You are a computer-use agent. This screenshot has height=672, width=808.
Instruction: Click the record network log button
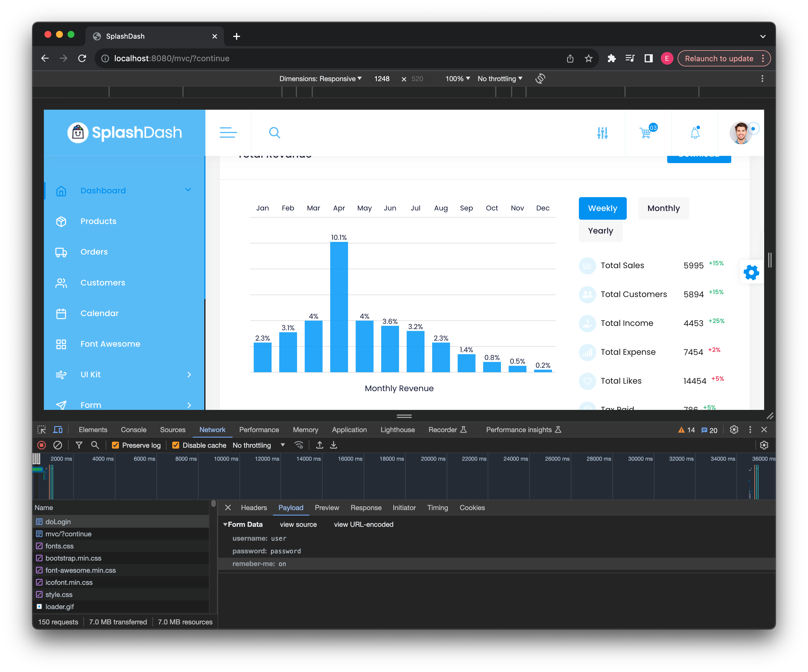(42, 445)
